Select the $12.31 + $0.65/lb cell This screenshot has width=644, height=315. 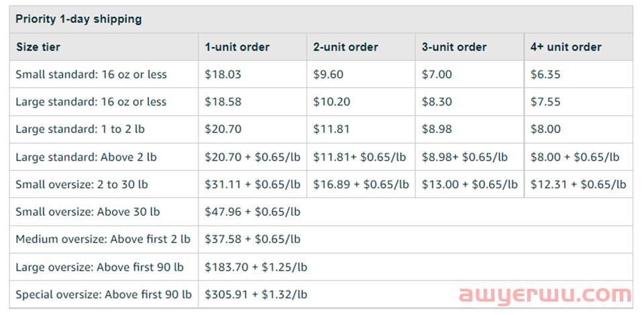pos(578,184)
